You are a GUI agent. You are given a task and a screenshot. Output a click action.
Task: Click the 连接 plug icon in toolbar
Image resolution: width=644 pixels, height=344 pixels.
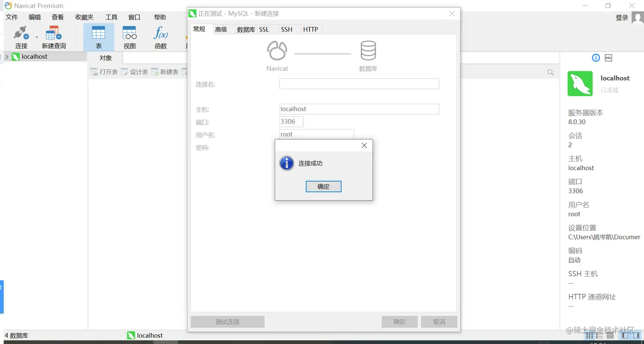click(21, 33)
